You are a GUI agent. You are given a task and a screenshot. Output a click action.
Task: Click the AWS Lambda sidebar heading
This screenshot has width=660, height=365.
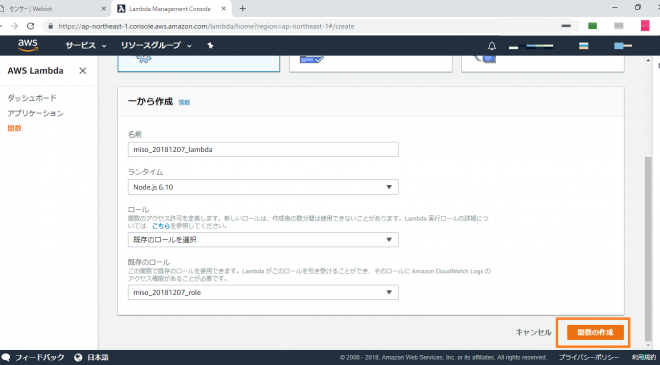click(35, 71)
